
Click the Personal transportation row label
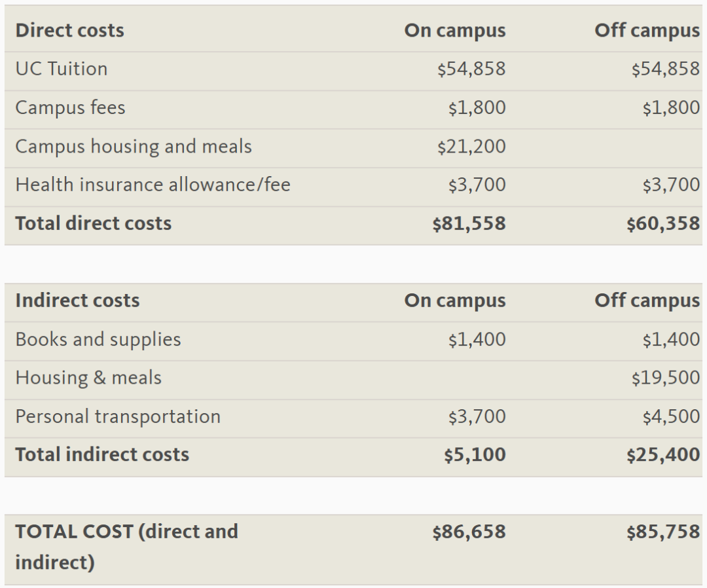pyautogui.click(x=118, y=416)
